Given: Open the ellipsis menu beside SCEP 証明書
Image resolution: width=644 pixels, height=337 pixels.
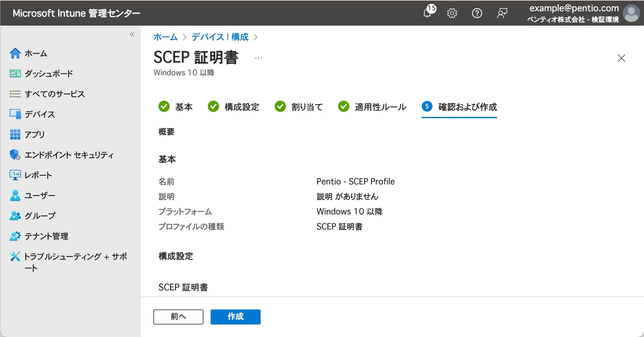Looking at the screenshot, I should coord(259,58).
